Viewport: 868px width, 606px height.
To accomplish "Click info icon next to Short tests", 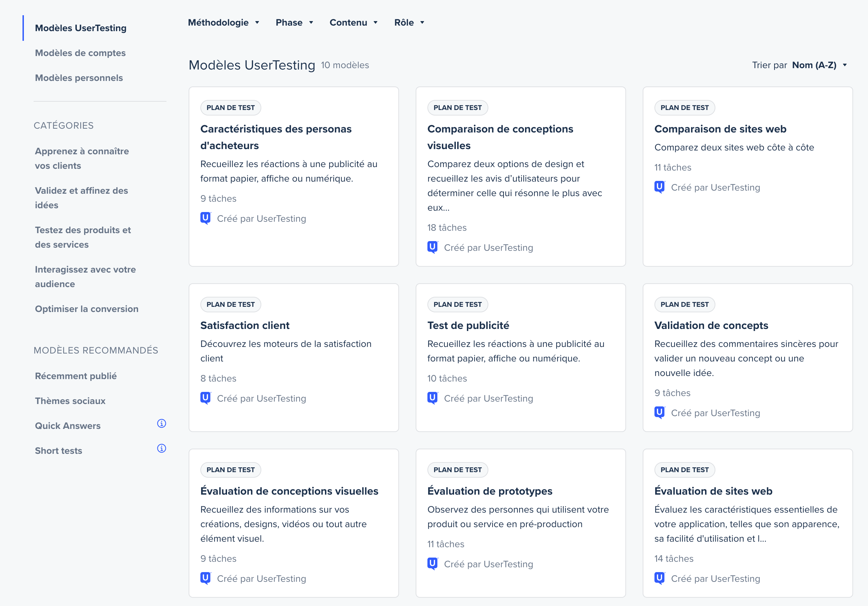I will click(x=161, y=449).
